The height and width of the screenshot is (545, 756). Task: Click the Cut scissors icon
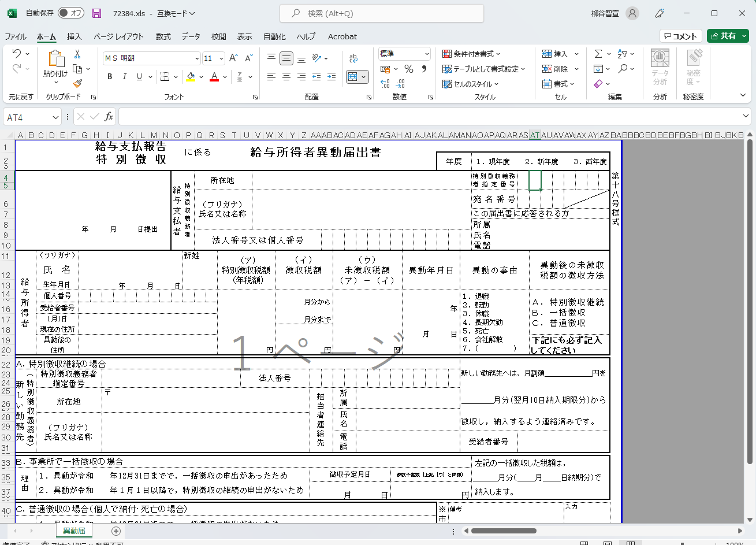(77, 54)
